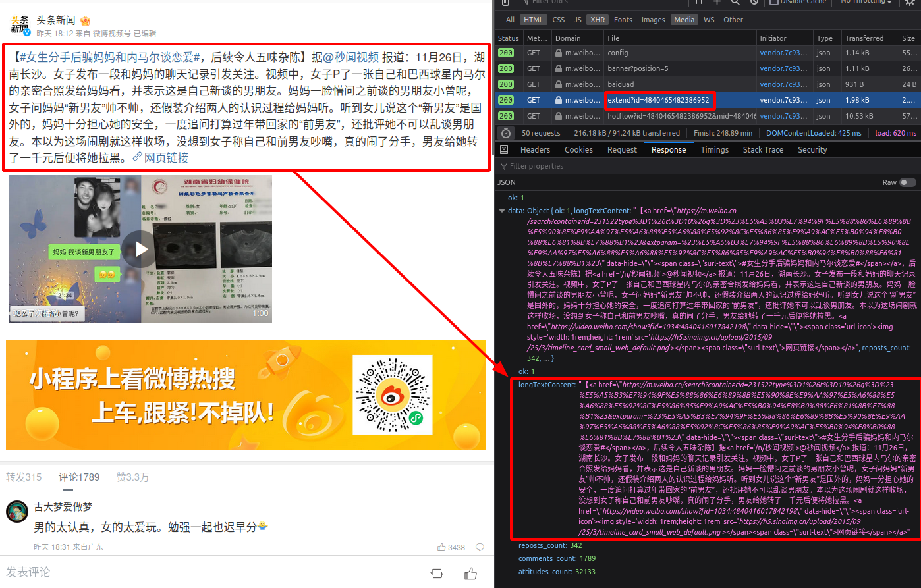Open the 网页链接 link text

(167, 158)
